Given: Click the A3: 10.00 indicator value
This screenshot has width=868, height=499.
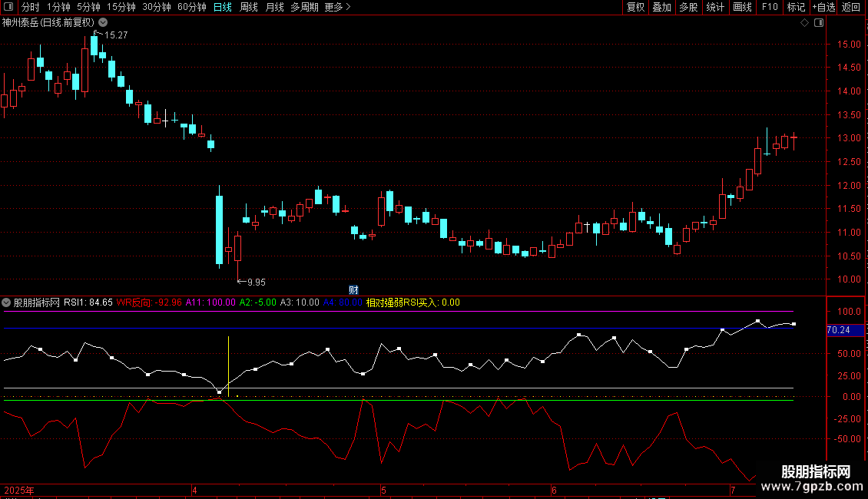Looking at the screenshot, I should click(300, 302).
